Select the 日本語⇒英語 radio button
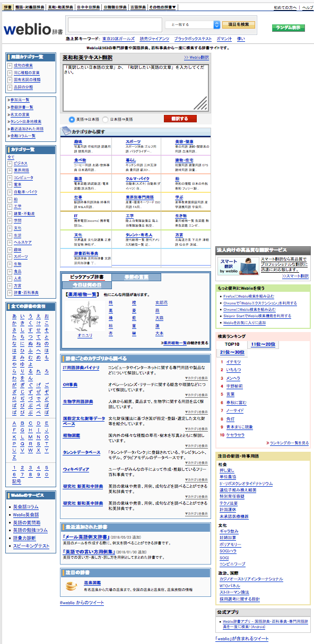The height and width of the screenshot is (644, 314). 105,119
